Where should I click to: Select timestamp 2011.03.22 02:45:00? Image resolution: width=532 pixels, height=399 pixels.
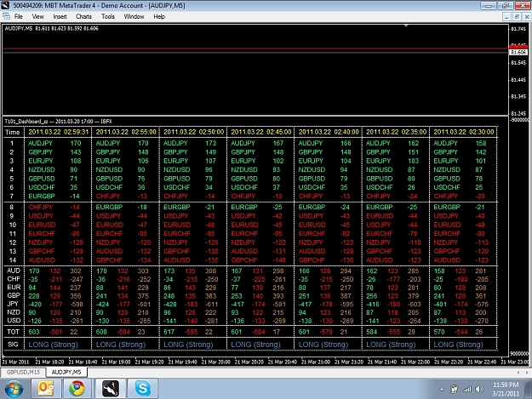[261, 132]
